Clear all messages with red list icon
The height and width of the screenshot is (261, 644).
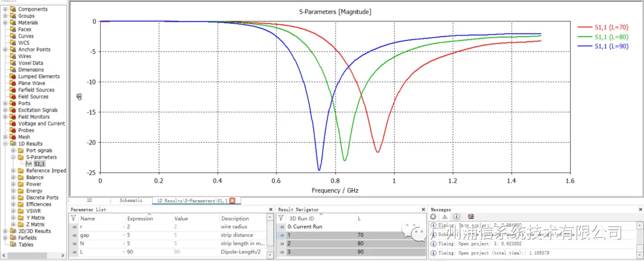point(471,217)
